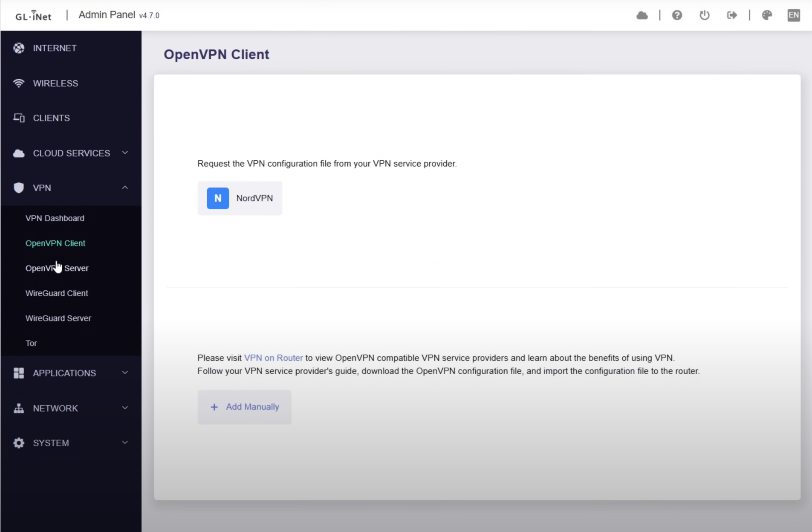
Task: Click the plus icon on Add Manually
Action: click(x=214, y=407)
